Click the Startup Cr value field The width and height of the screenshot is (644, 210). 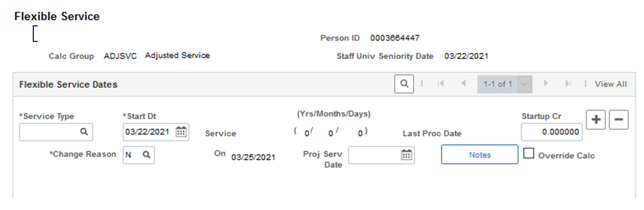552,132
